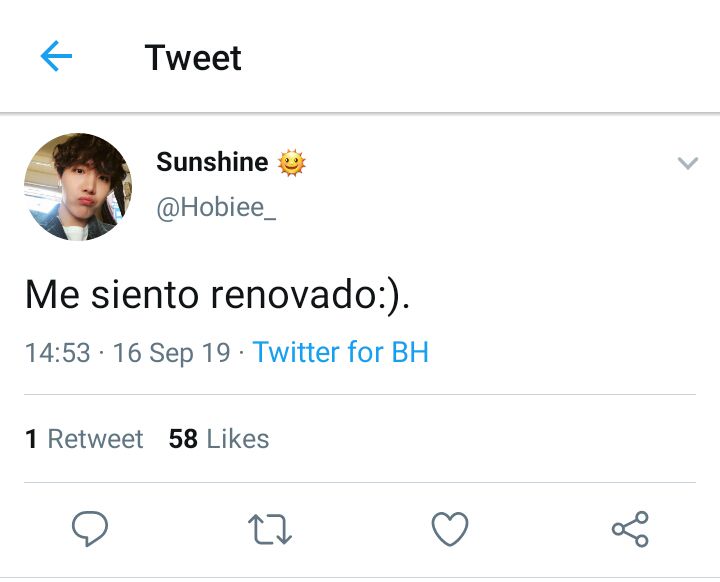View the 58 Likes list
Image resolution: width=720 pixels, height=582 pixels.
[219, 439]
